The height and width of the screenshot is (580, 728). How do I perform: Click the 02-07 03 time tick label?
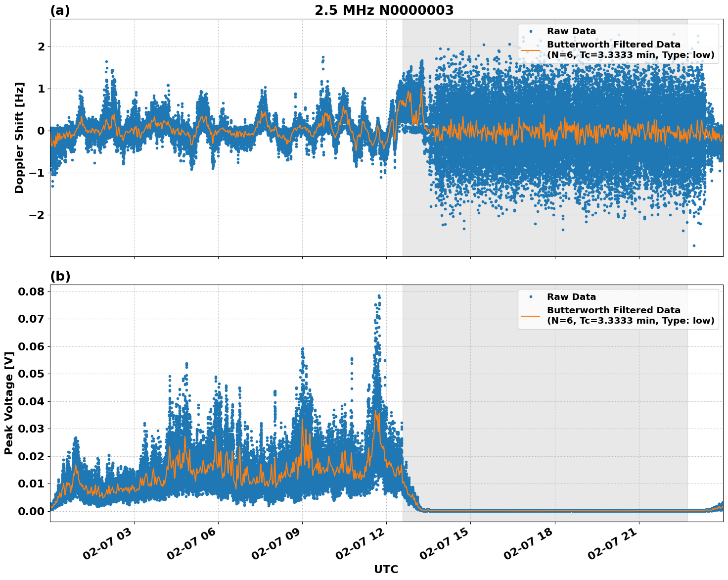tap(110, 546)
